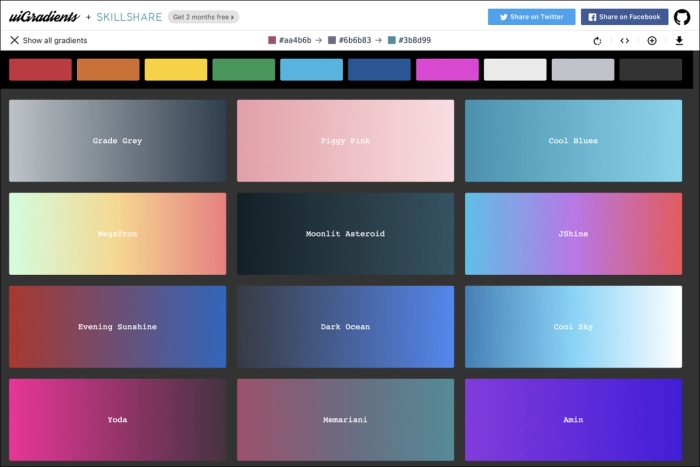
Task: Filter gradients by black color
Action: (651, 70)
